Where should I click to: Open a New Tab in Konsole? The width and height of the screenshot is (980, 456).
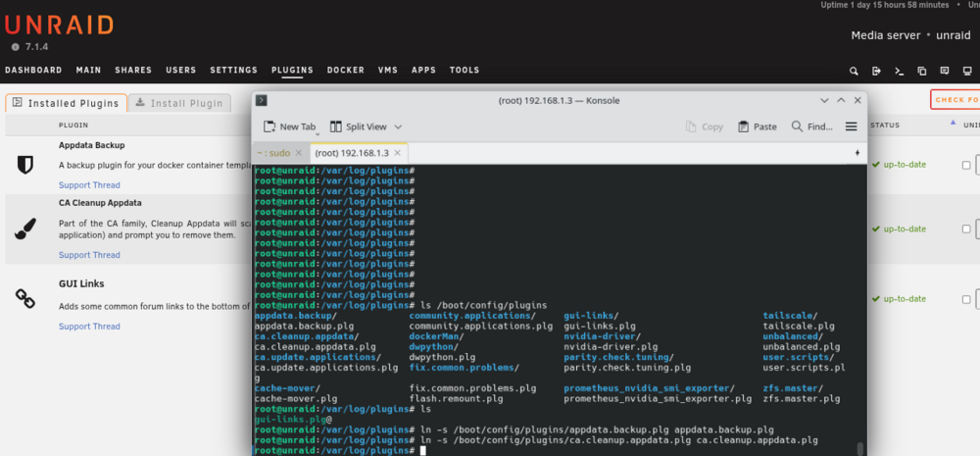pyautogui.click(x=289, y=127)
